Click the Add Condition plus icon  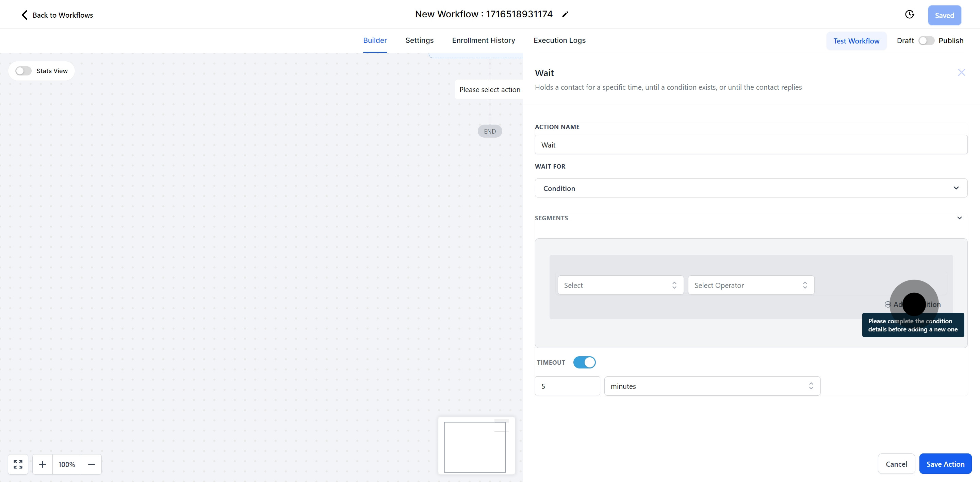pyautogui.click(x=887, y=305)
